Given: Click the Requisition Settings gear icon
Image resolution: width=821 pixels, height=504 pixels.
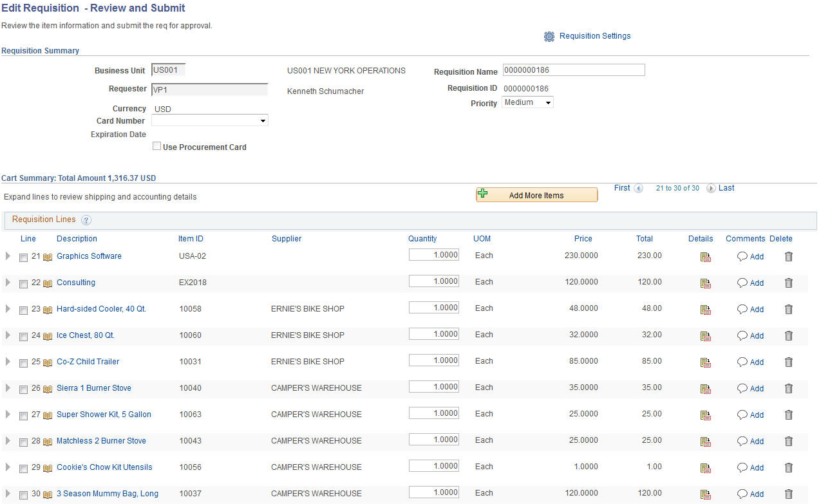Looking at the screenshot, I should pyautogui.click(x=549, y=37).
